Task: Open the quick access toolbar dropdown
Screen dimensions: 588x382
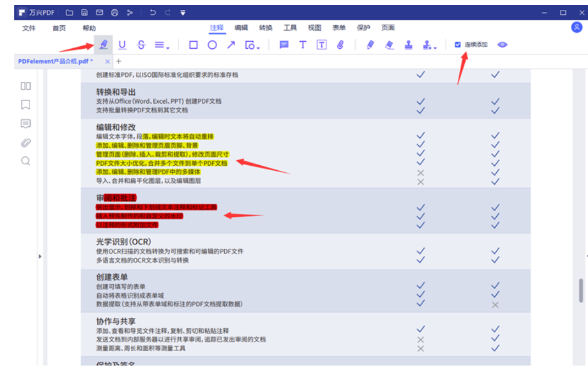Action: (183, 13)
